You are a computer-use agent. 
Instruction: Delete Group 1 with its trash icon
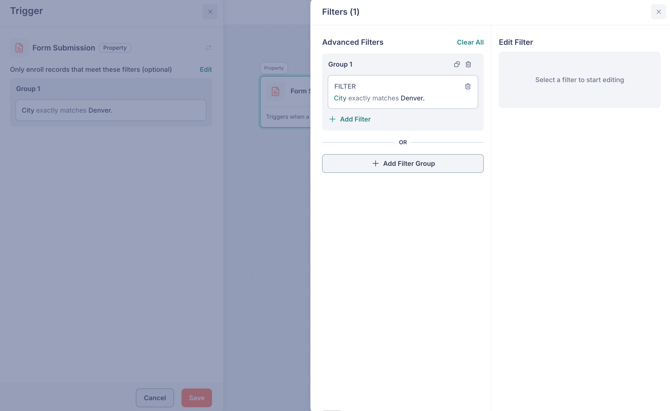(x=468, y=65)
